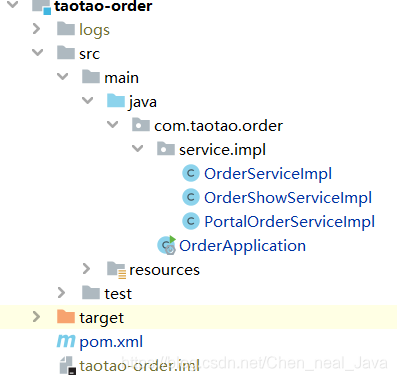Expand the logs folder
This screenshot has width=397, height=381.
pyautogui.click(x=36, y=29)
